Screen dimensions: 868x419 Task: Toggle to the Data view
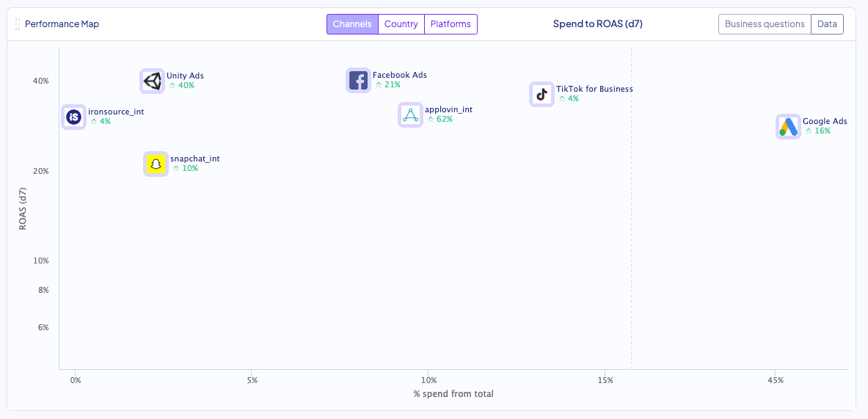827,24
